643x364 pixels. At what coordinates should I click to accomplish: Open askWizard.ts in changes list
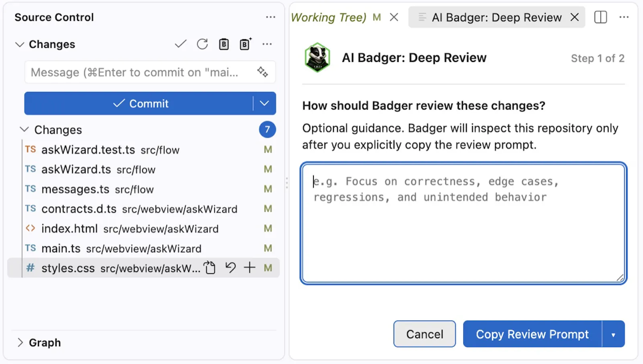click(x=143, y=169)
